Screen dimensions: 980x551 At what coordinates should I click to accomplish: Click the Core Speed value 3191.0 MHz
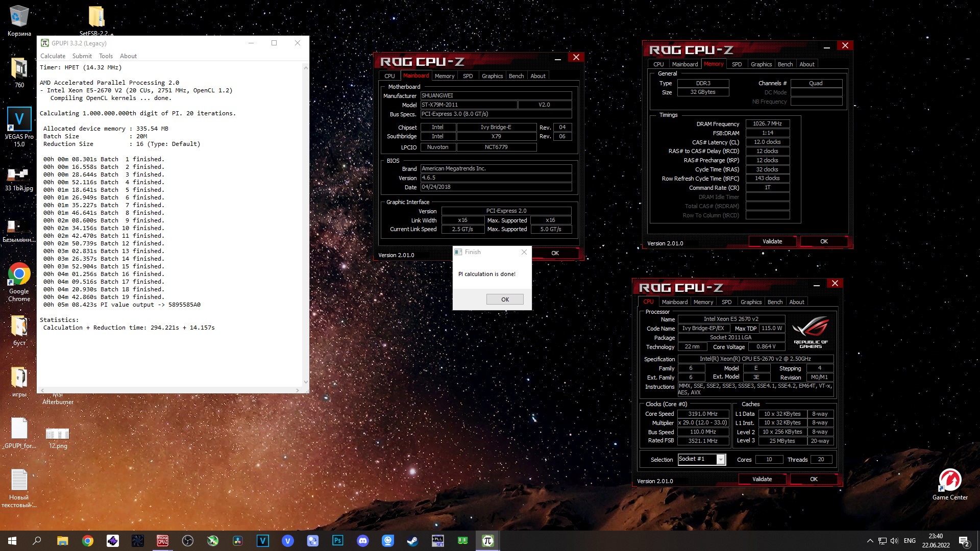click(x=703, y=414)
